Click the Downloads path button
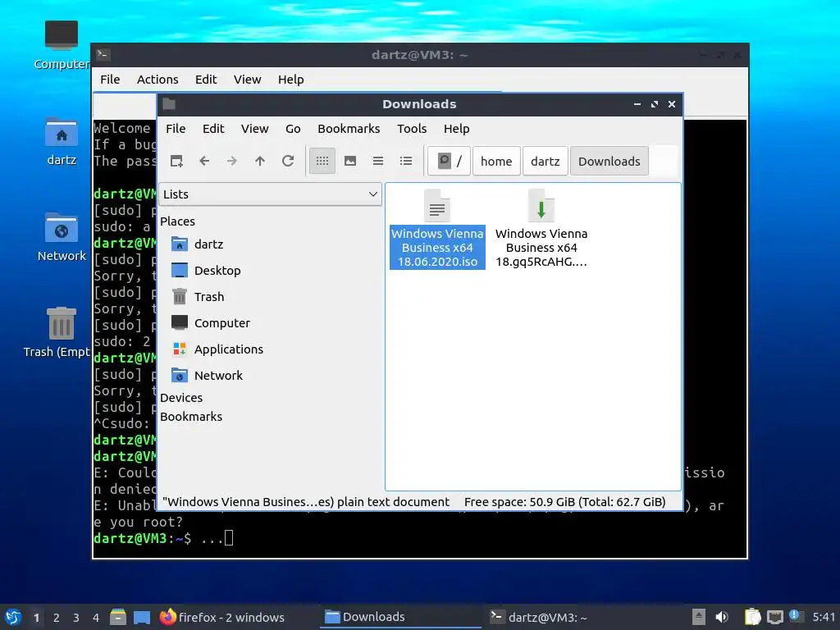The image size is (840, 630). point(609,161)
